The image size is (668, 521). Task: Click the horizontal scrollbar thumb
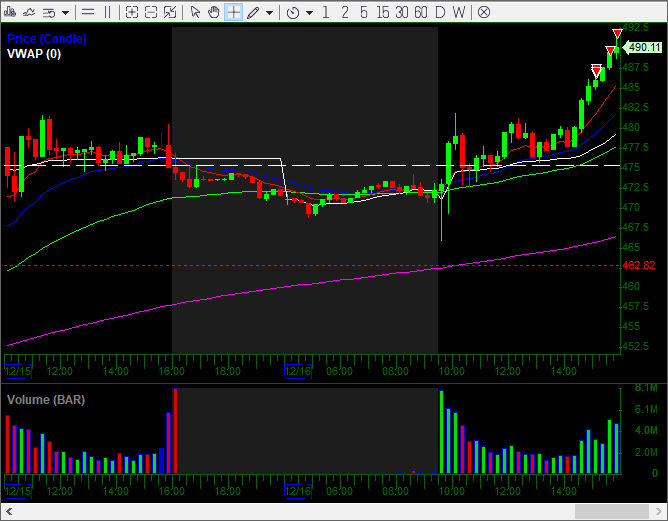(x=612, y=511)
